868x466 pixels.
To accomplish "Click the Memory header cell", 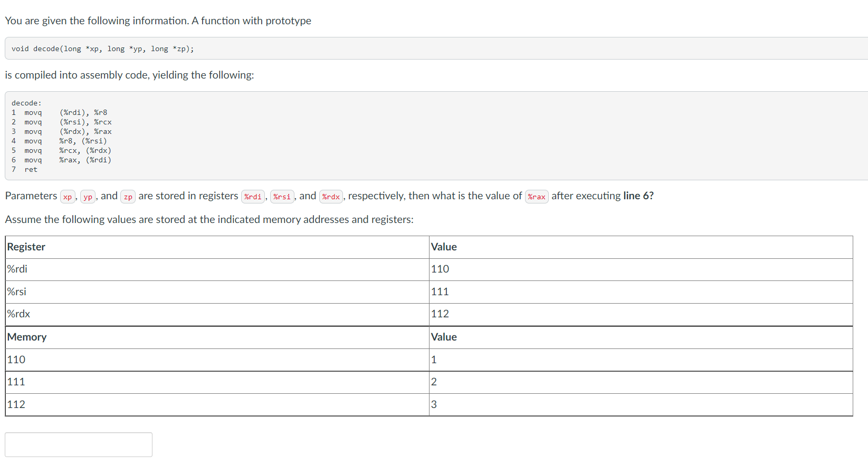I will (x=27, y=337).
